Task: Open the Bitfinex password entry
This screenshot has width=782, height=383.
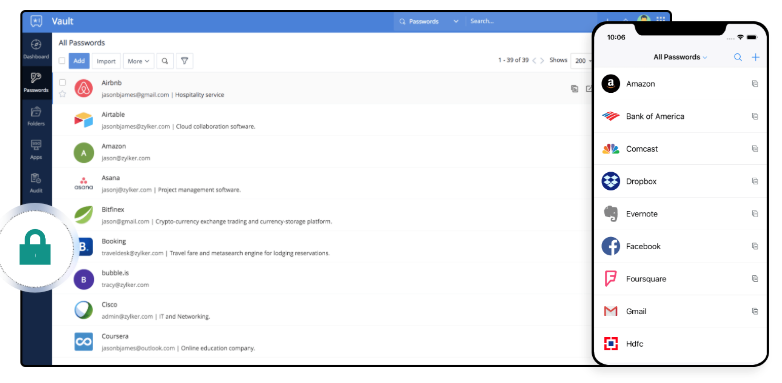Action: 323,215
